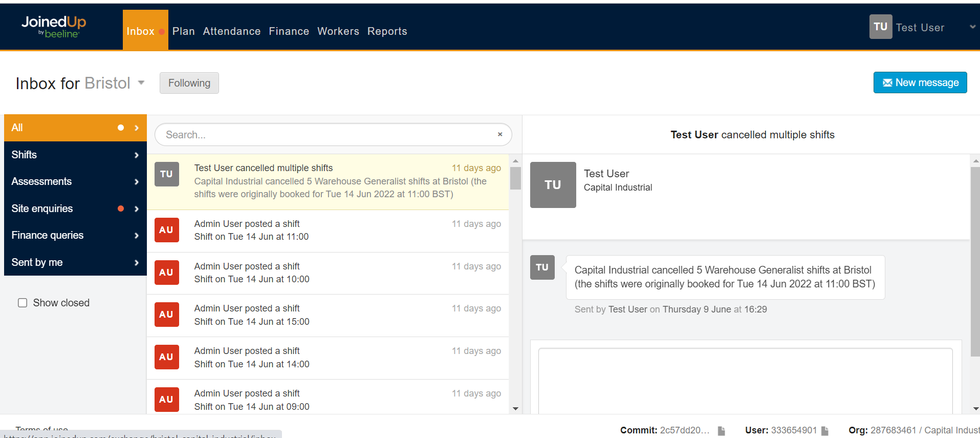Image resolution: width=980 pixels, height=438 pixels.
Task: Click the AU avatar for the 10:00 shift
Action: [x=166, y=273]
